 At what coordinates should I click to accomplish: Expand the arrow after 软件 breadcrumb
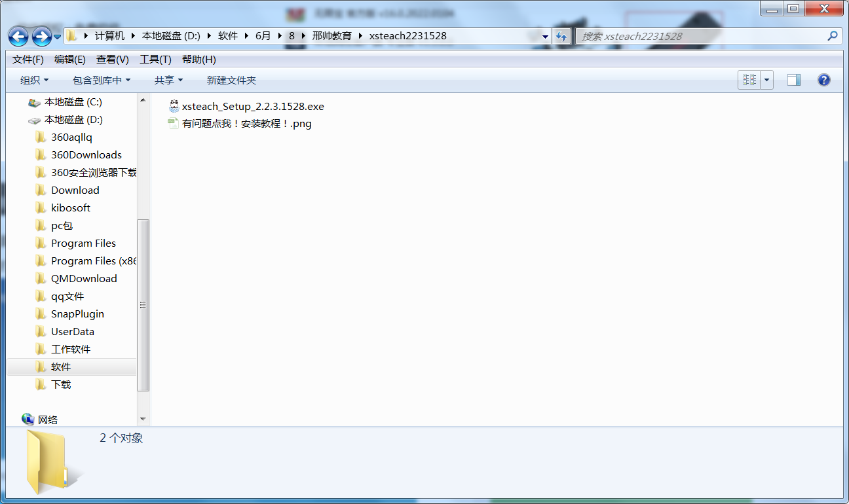coord(246,36)
